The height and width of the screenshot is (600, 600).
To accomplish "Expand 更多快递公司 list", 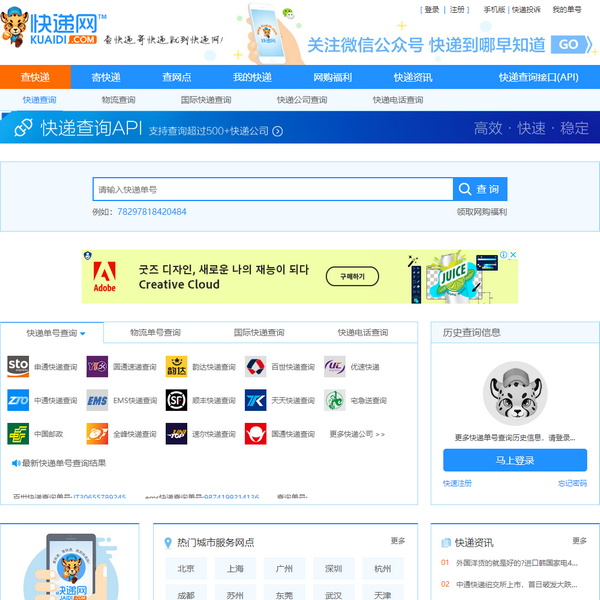I will point(357,434).
